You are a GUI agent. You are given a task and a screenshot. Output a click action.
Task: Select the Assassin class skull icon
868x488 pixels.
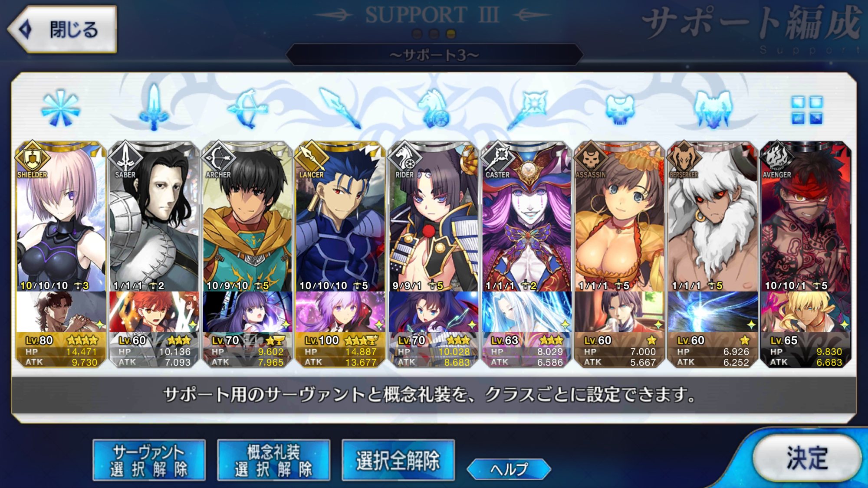pos(620,109)
